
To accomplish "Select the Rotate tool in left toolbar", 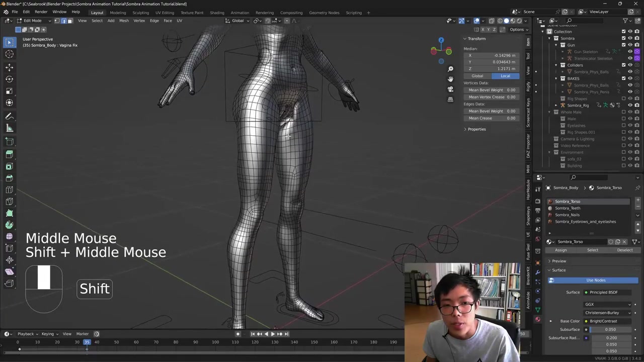I will click(9, 79).
